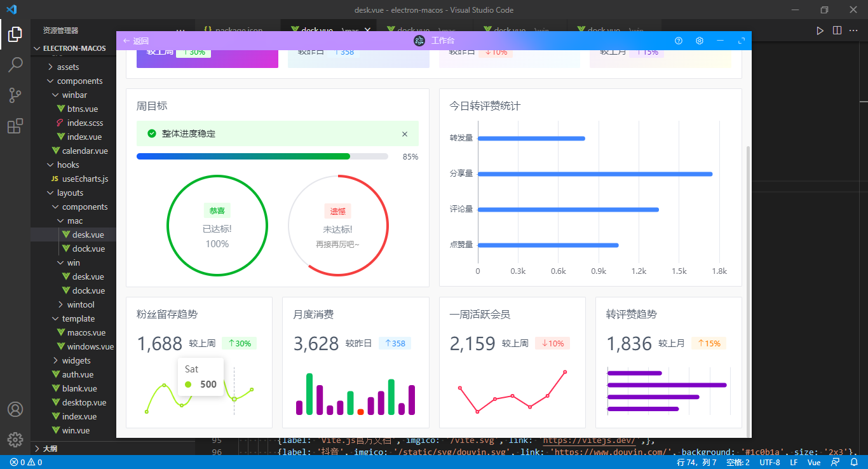This screenshot has width=868, height=469.
Task: Open the Extensions view
Action: [x=15, y=126]
